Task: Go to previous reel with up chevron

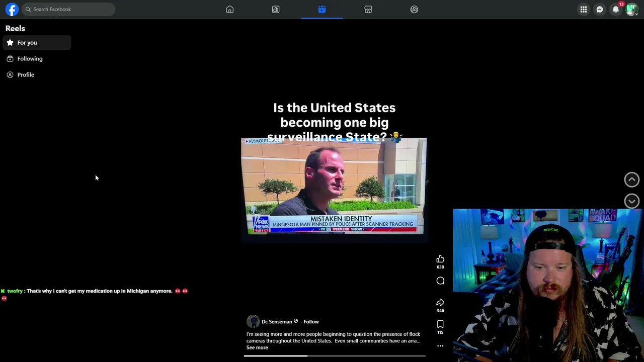Action: coord(632,179)
